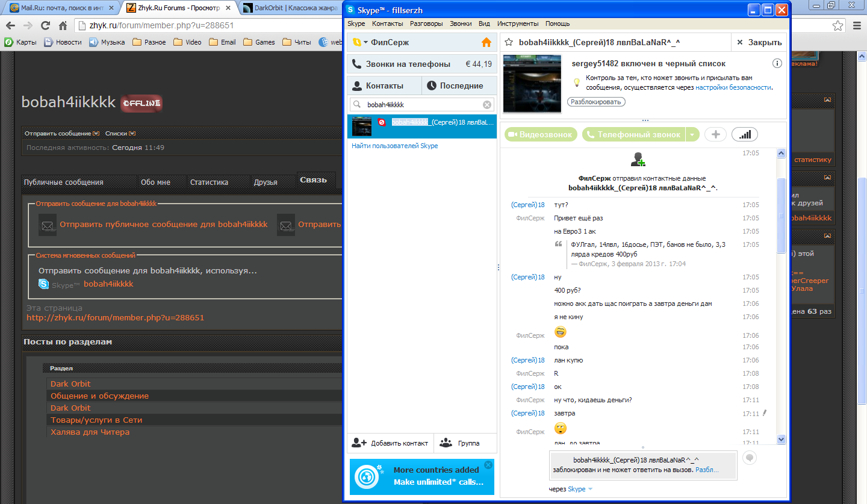Click the Добавить контакт button
Viewport: 867px width, 504px height.
390,443
